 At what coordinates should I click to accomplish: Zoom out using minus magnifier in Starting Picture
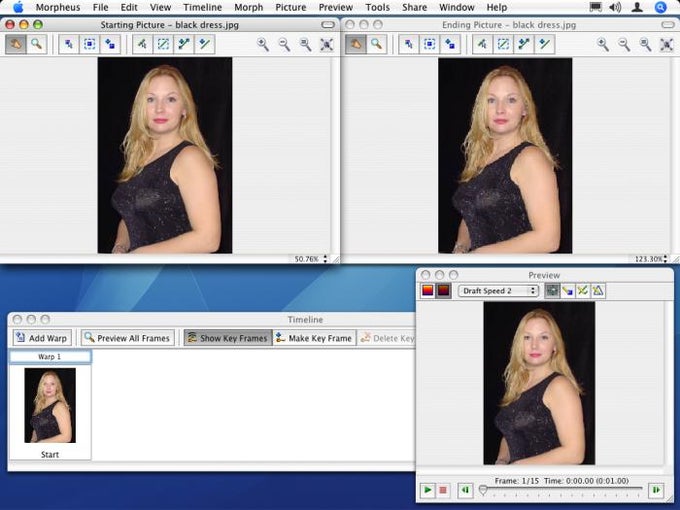tap(284, 44)
